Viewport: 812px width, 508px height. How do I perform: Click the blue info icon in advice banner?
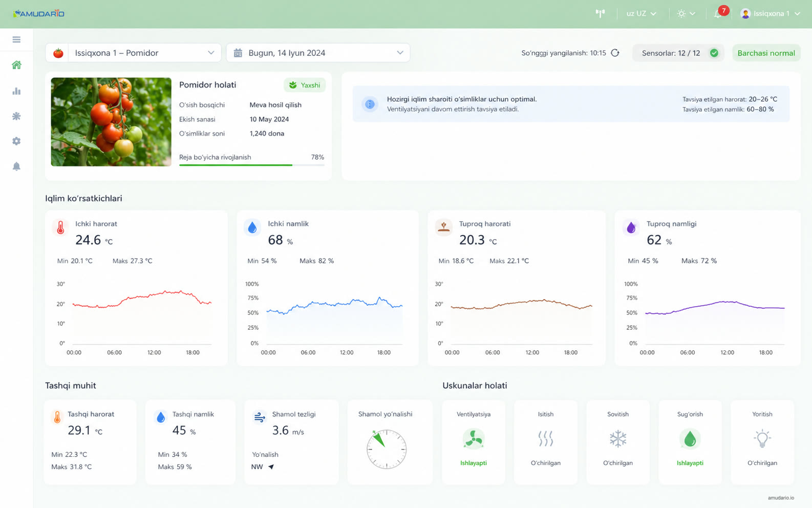tap(370, 104)
